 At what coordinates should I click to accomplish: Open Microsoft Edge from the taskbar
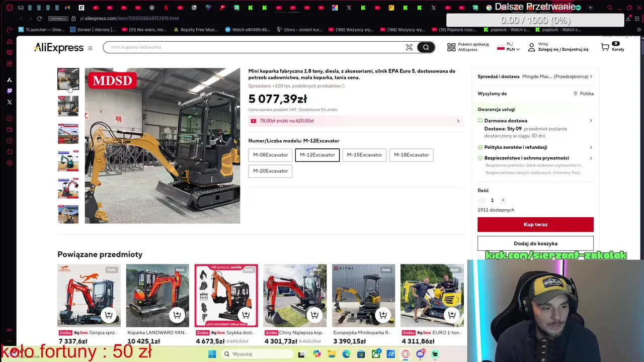[346, 354]
